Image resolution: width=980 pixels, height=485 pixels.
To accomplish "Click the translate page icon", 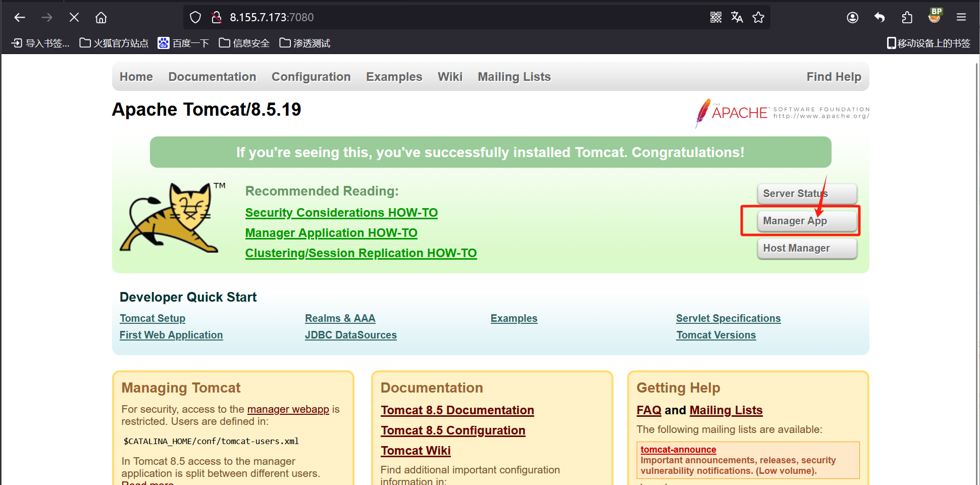I will tap(737, 18).
